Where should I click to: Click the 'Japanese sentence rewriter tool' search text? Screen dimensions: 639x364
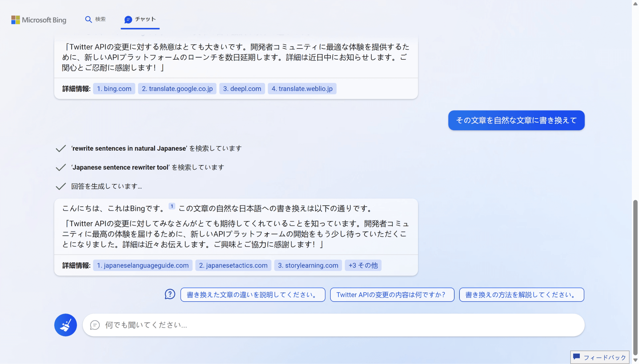(x=148, y=167)
